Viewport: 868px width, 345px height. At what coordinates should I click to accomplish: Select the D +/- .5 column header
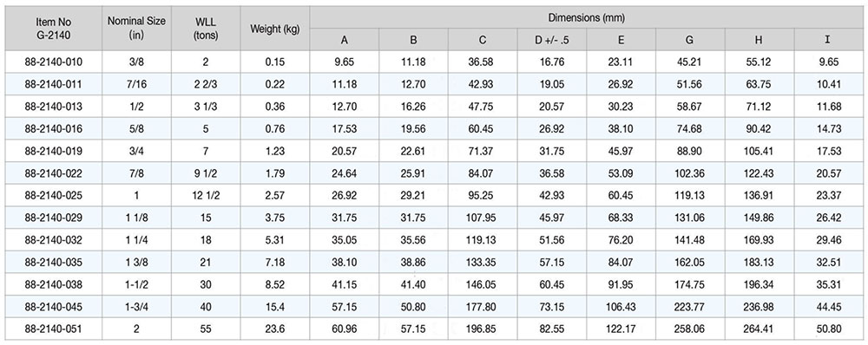point(552,40)
